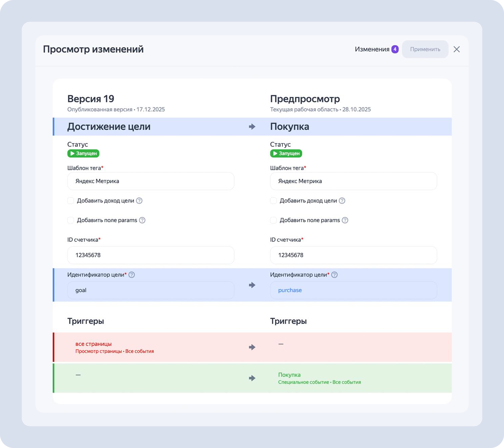
Task: Toggle right Добавить доход цели checkbox
Action: click(273, 201)
